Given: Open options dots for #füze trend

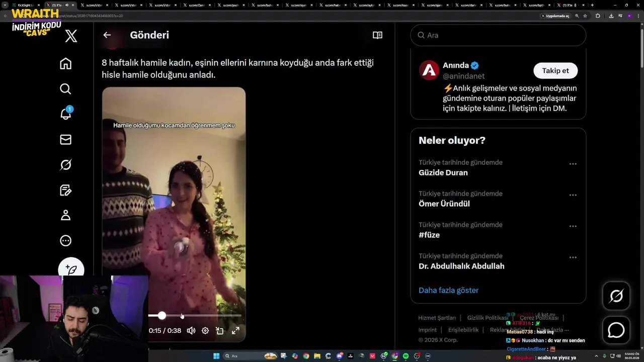Looking at the screenshot, I should (573, 226).
